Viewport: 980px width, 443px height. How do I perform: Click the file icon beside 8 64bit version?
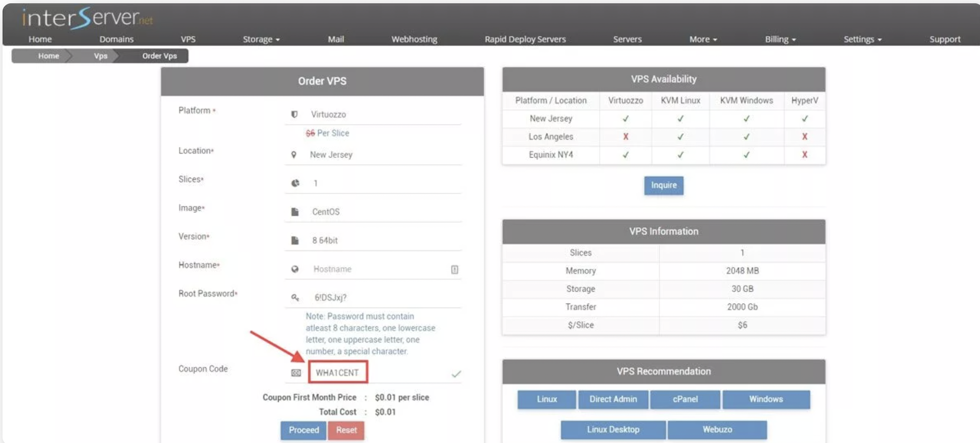click(295, 240)
